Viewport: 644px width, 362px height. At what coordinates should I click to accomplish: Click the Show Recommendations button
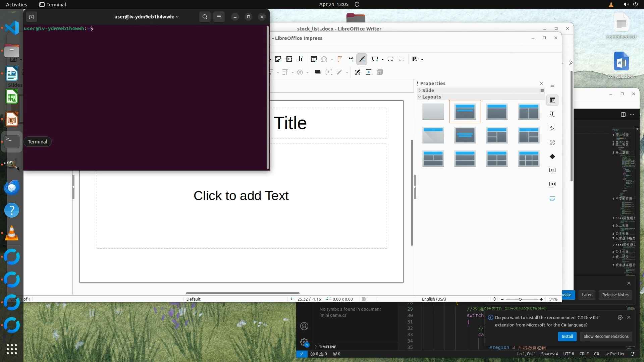click(605, 336)
